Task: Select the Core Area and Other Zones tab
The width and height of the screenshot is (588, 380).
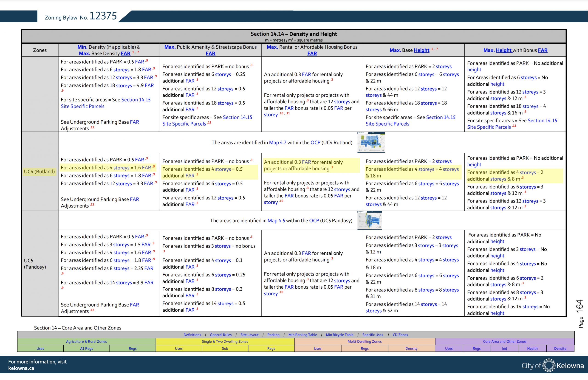Action: click(505, 341)
